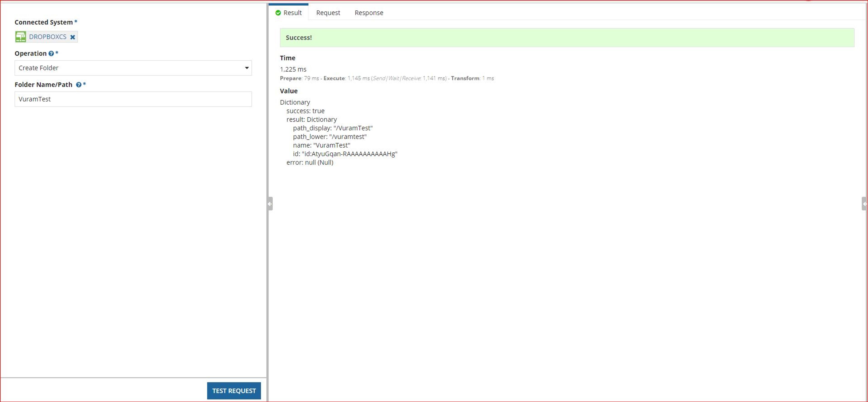Remove the DROPBOXCS connected system
The image size is (868, 402).
pyautogui.click(x=72, y=37)
